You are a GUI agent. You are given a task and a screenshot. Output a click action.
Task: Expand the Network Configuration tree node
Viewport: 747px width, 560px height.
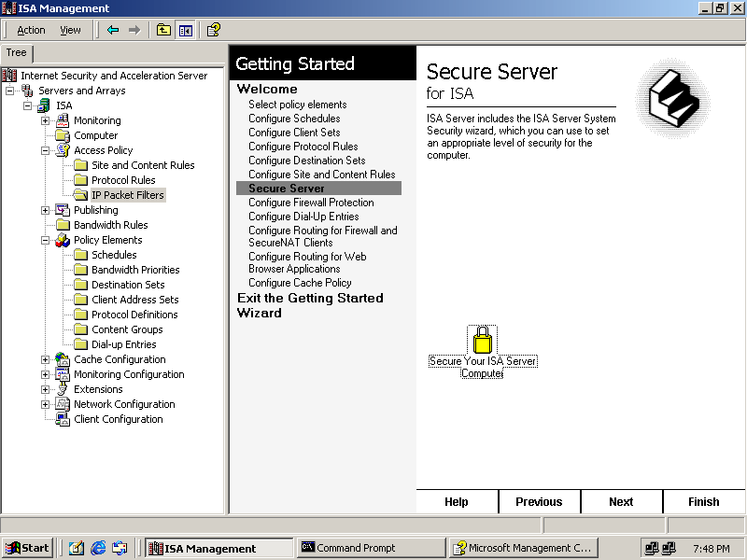click(x=45, y=404)
